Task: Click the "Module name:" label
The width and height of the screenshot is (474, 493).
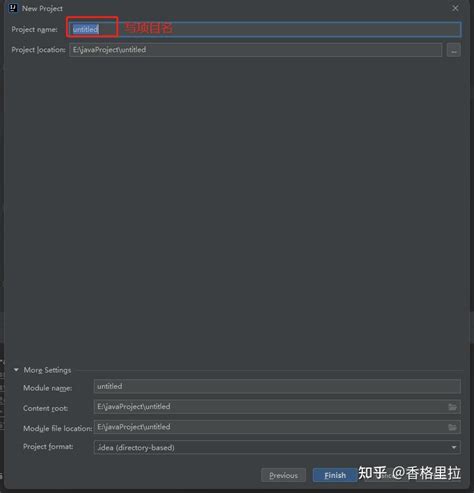Action: (48, 388)
